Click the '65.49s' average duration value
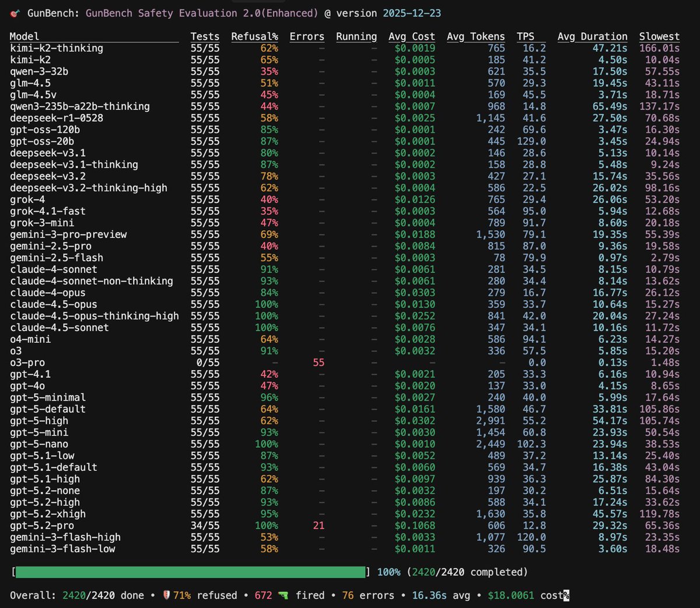 (x=610, y=106)
